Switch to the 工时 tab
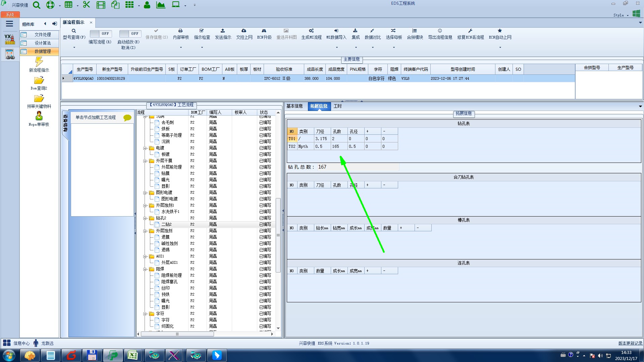The width and height of the screenshot is (644, 362). 337,106
